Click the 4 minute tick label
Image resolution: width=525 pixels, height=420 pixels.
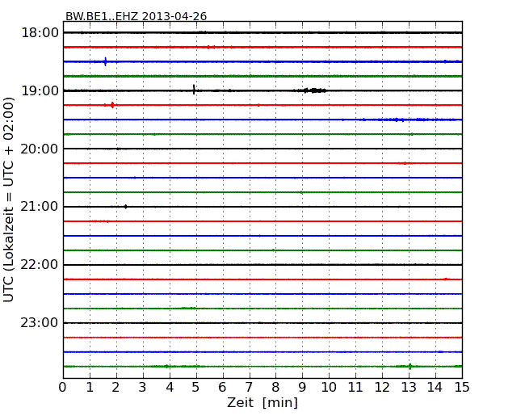pyautogui.click(x=170, y=388)
